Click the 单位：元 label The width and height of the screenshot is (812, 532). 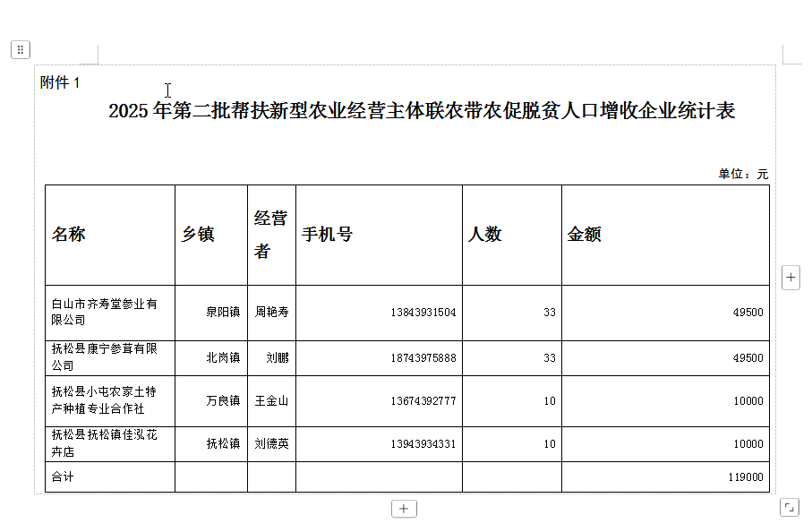[742, 174]
